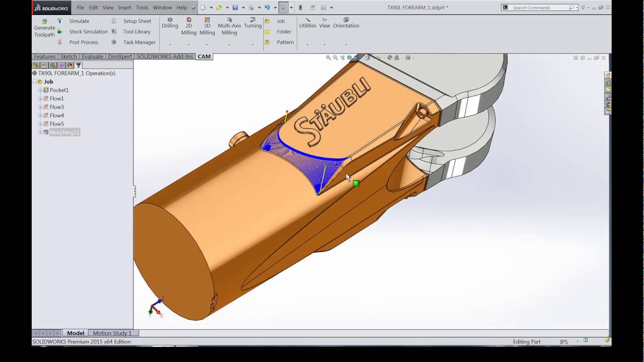This screenshot has height=362, width=644.
Task: Click the Undo icon
Action: [267, 8]
